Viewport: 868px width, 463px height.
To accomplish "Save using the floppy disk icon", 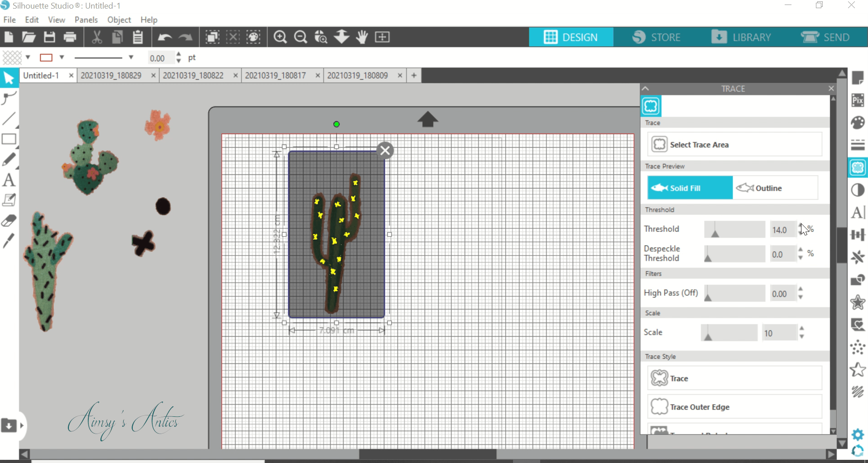I will point(49,37).
